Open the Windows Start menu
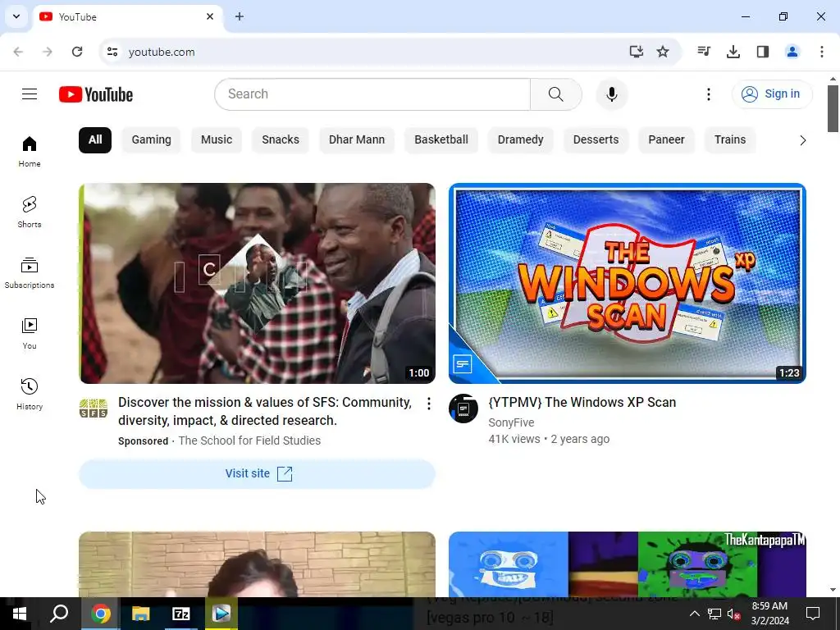 click(x=20, y=614)
